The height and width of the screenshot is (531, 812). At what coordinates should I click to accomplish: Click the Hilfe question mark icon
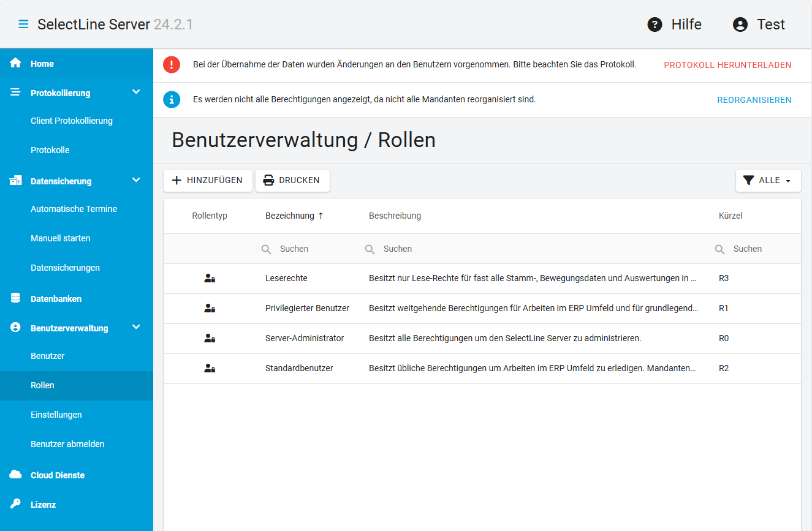(x=655, y=24)
